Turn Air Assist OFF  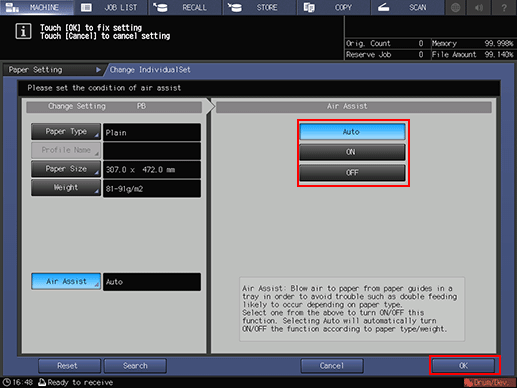(352, 173)
